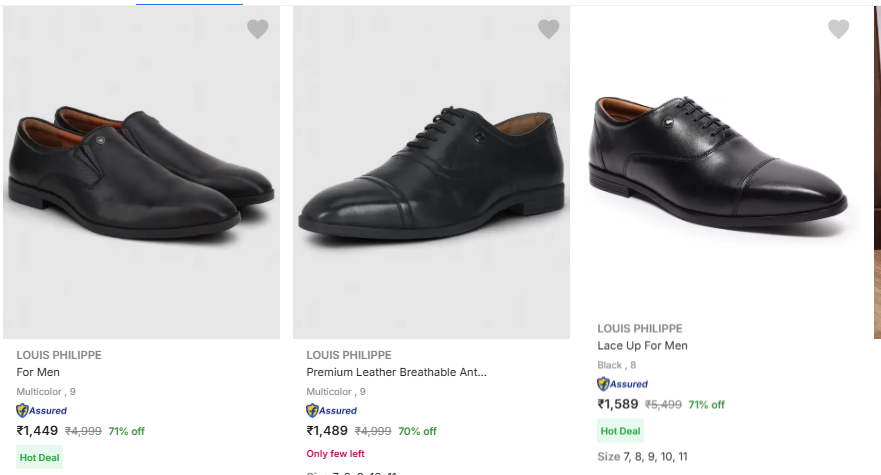Tap heart icon on Premium Leather Breathable shoe

[548, 30]
